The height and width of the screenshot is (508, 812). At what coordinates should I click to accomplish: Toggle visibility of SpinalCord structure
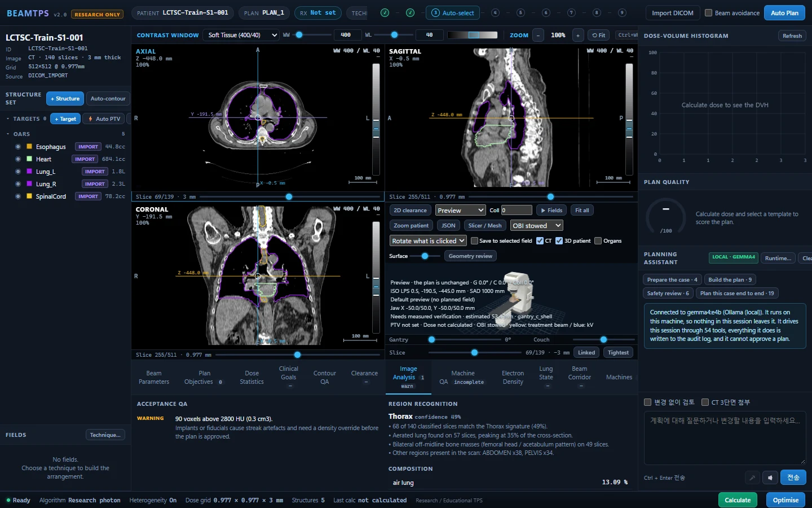pyautogui.click(x=18, y=196)
